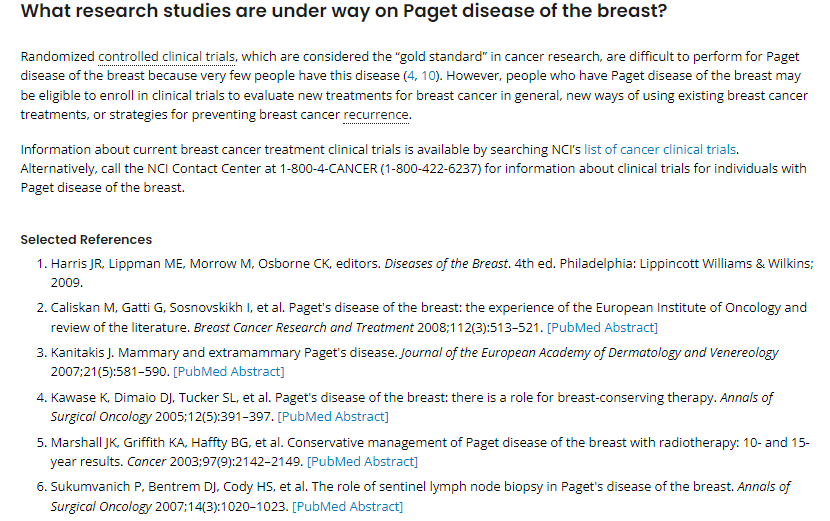The height and width of the screenshot is (521, 830).
Task: Click the 'controlled clinical trials' glossary term
Action: [x=167, y=57]
